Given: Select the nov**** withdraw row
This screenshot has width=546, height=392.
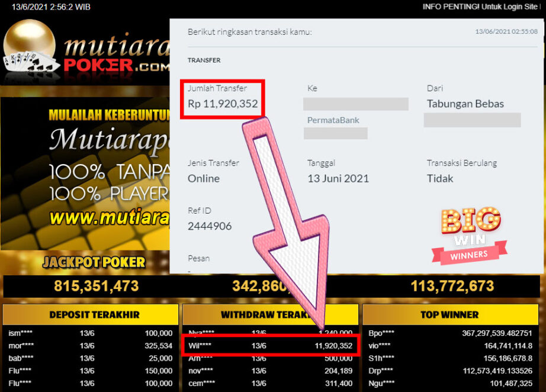Looking at the screenshot, I should point(270,371).
